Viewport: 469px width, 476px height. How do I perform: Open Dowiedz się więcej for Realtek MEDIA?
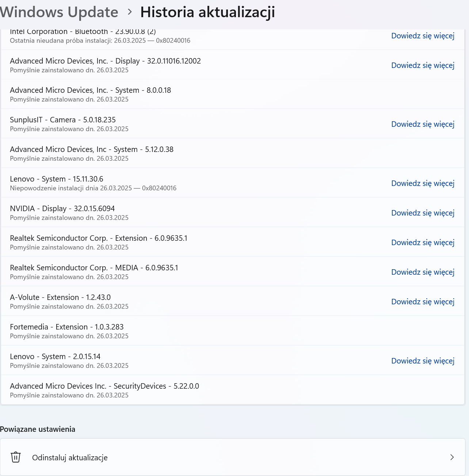pyautogui.click(x=423, y=272)
